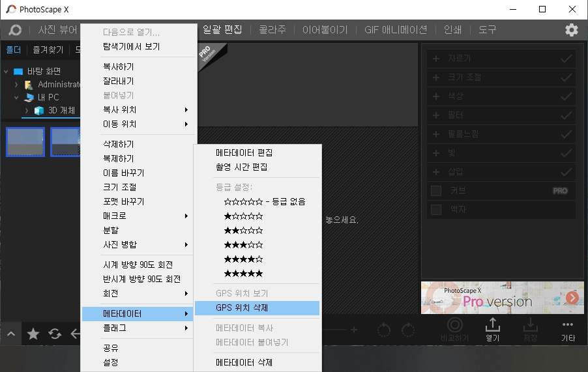
Task: Toggle the checkmark on 필름느낌 row
Action: [566, 134]
